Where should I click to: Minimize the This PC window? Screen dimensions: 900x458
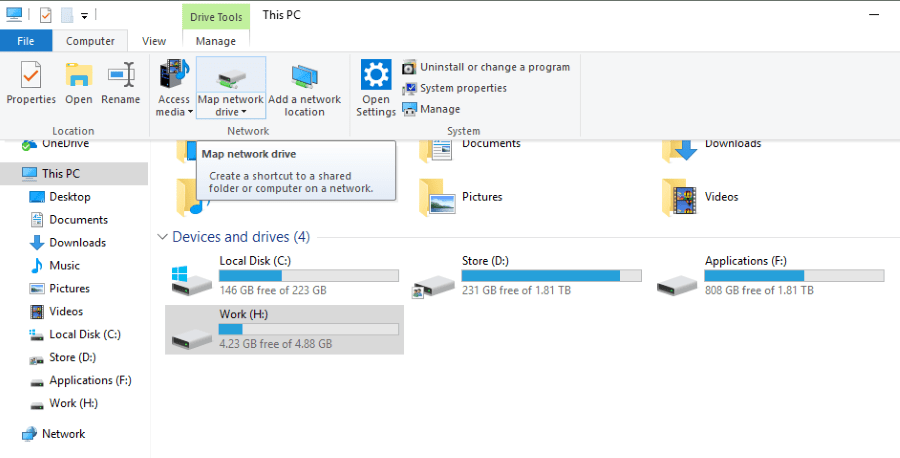click(x=874, y=15)
